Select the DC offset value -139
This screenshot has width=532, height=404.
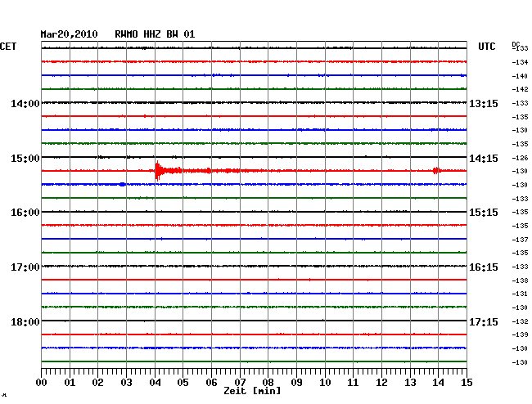(520, 334)
